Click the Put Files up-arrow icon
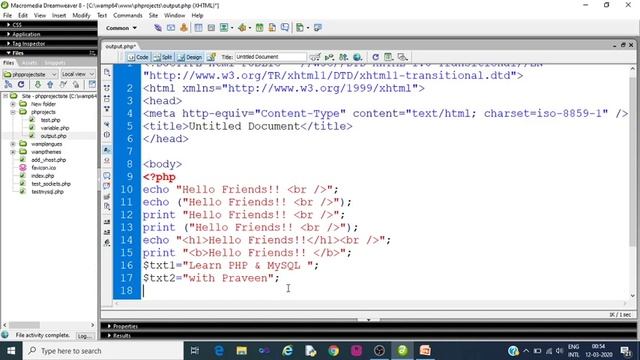640x360 pixels. pos(50,84)
